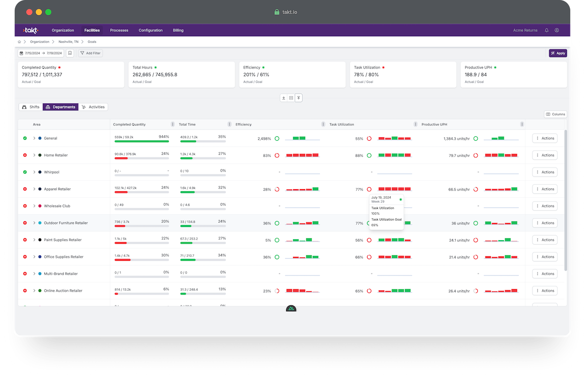
Task: Click the takt logo in the navbar
Action: tap(30, 30)
